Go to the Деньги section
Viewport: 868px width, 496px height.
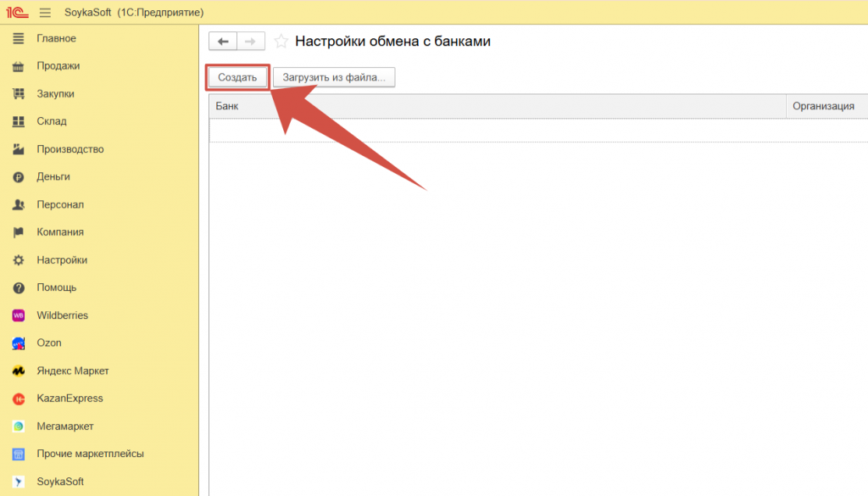click(53, 177)
